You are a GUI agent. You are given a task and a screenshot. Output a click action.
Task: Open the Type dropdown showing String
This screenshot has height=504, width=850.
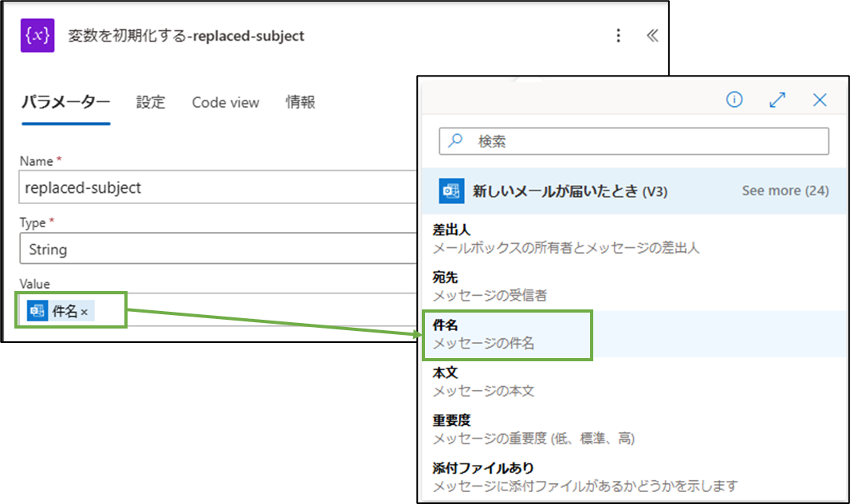tap(218, 249)
